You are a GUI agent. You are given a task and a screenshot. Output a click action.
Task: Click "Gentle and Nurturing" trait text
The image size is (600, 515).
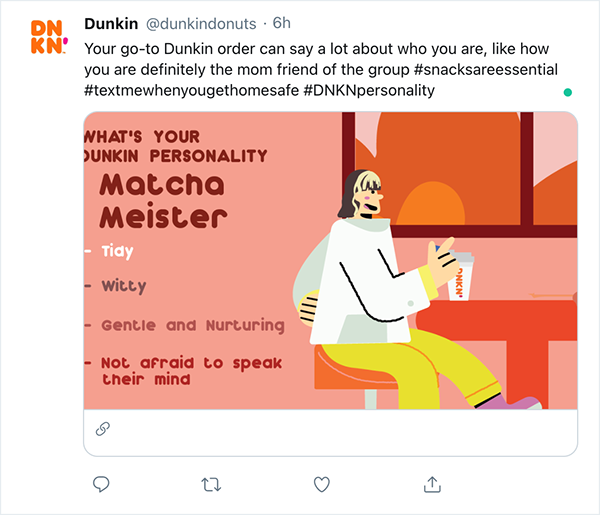tap(192, 326)
